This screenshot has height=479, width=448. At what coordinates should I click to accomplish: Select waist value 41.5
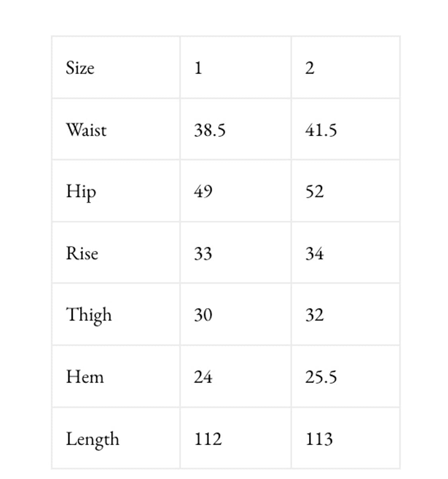point(321,130)
